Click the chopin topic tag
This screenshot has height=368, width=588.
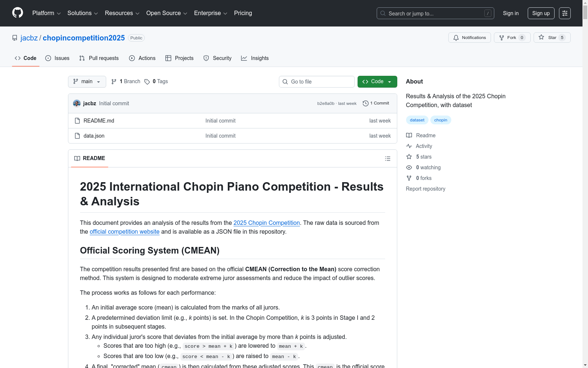(441, 120)
